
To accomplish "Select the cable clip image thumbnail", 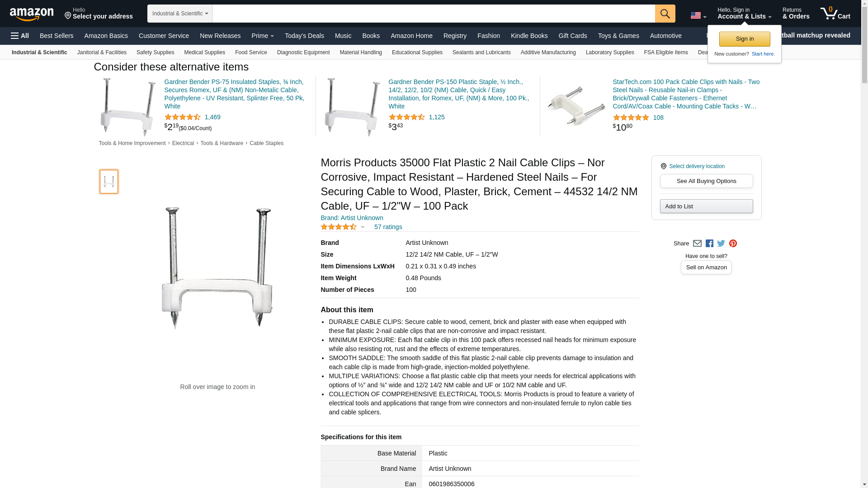I will (109, 182).
